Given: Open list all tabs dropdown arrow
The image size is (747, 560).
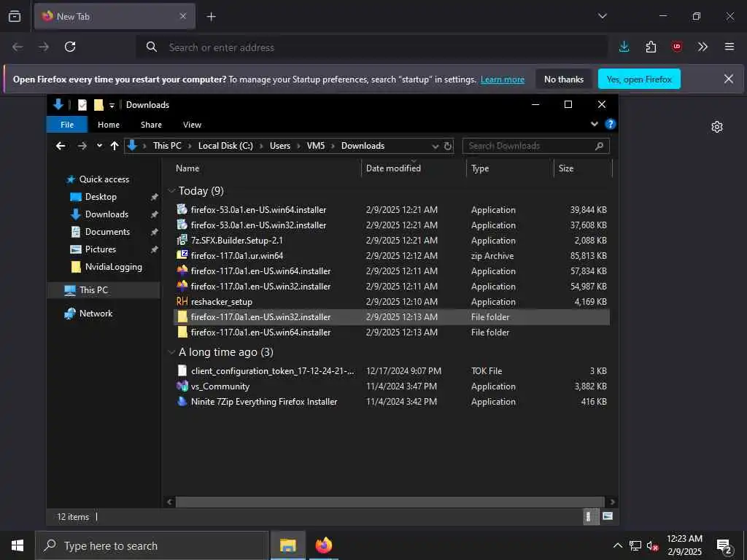Looking at the screenshot, I should (x=602, y=16).
